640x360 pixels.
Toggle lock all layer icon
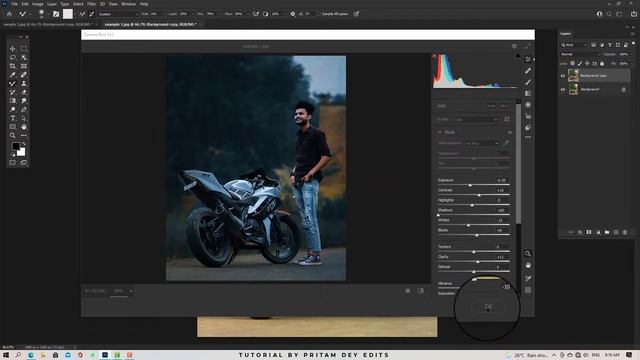[602, 63]
